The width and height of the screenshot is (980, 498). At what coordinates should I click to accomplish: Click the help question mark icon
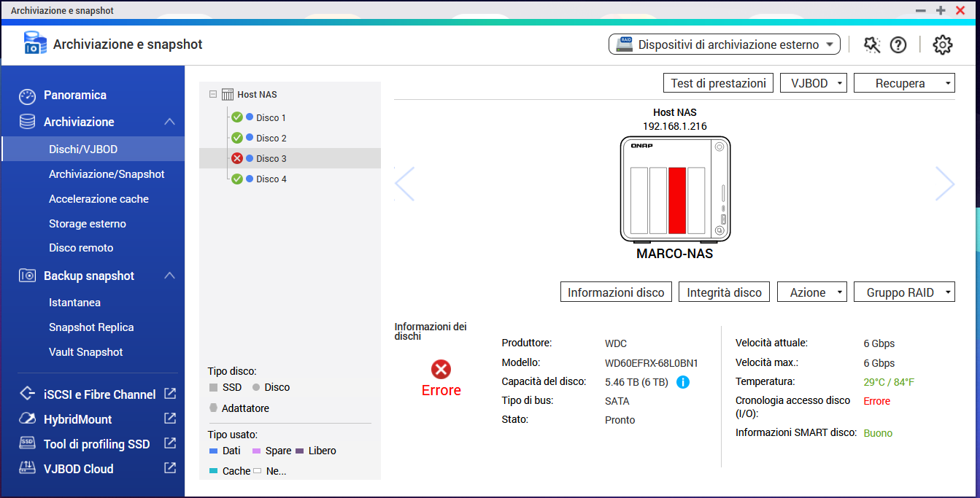898,44
